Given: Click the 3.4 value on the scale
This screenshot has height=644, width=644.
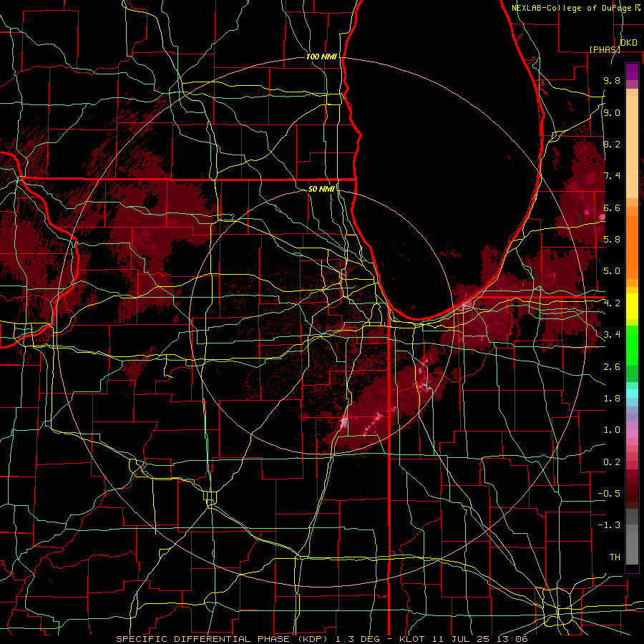Looking at the screenshot, I should pyautogui.click(x=612, y=335).
